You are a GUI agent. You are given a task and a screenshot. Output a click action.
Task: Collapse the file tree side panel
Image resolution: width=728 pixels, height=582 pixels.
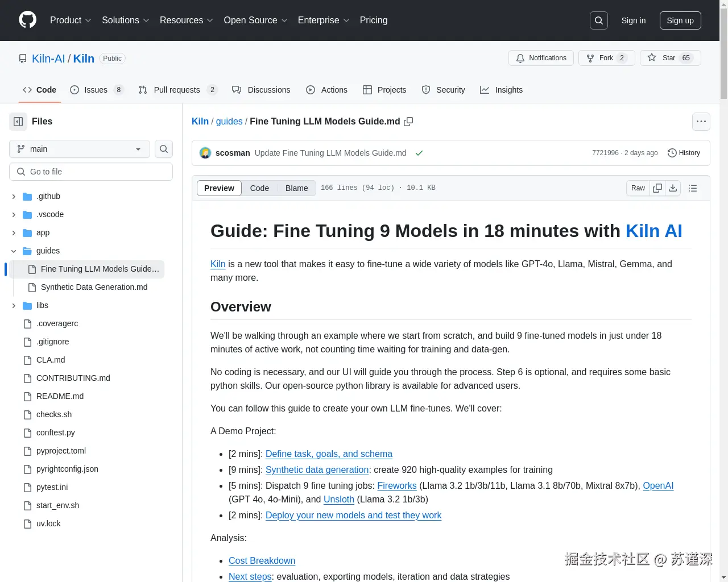tap(18, 122)
